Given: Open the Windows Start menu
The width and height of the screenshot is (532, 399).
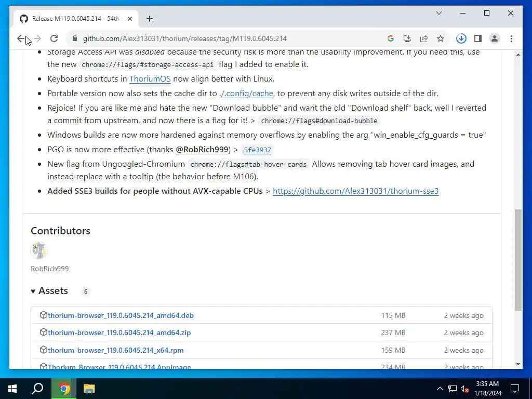Looking at the screenshot, I should coord(12,389).
